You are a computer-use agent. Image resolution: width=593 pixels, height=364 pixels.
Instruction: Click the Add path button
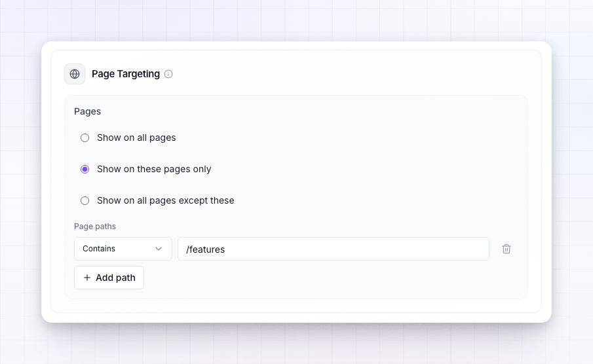109,278
